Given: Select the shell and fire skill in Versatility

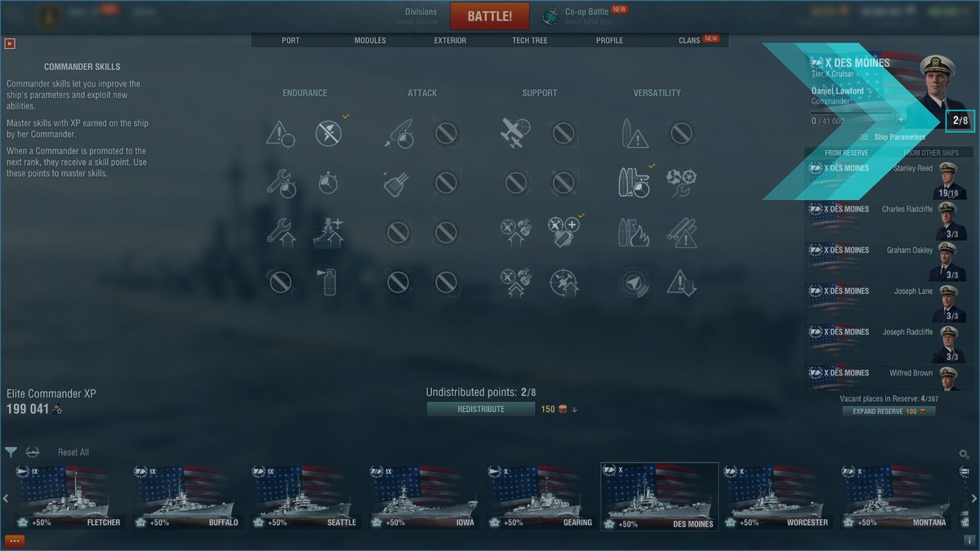Looking at the screenshot, I should point(633,233).
